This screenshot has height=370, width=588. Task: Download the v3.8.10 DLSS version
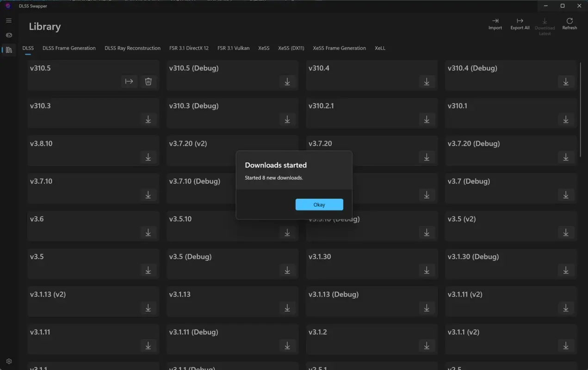click(x=148, y=157)
